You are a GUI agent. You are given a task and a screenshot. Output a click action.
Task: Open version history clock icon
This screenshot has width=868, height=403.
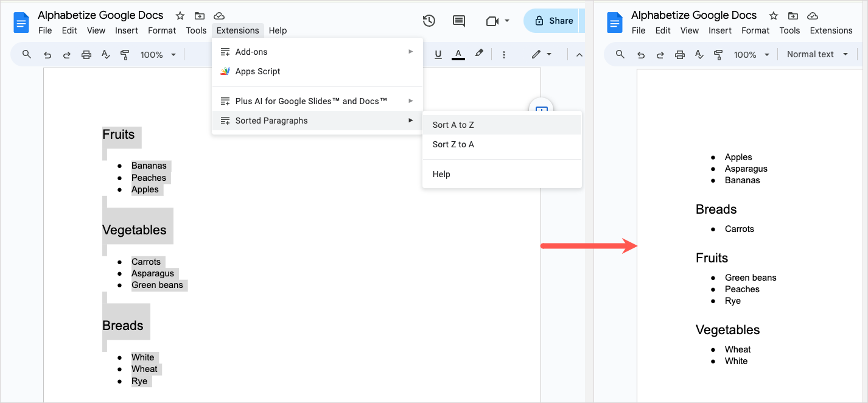coord(429,21)
